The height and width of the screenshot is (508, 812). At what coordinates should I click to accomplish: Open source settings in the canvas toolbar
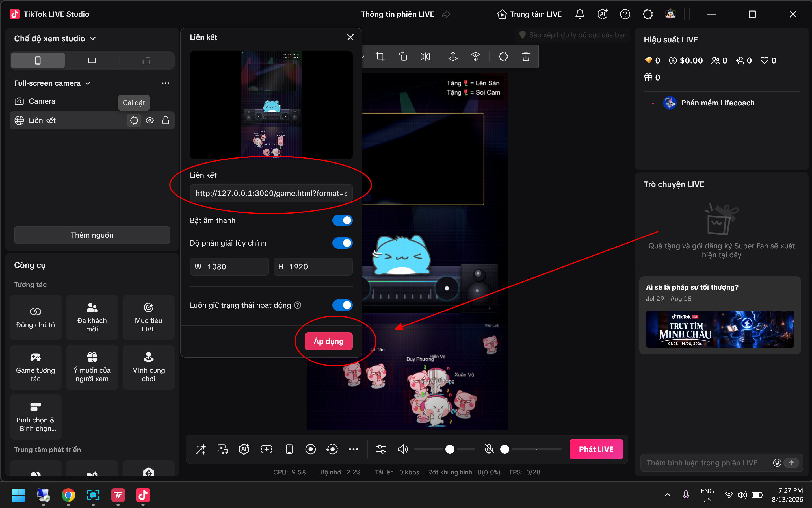[503, 57]
